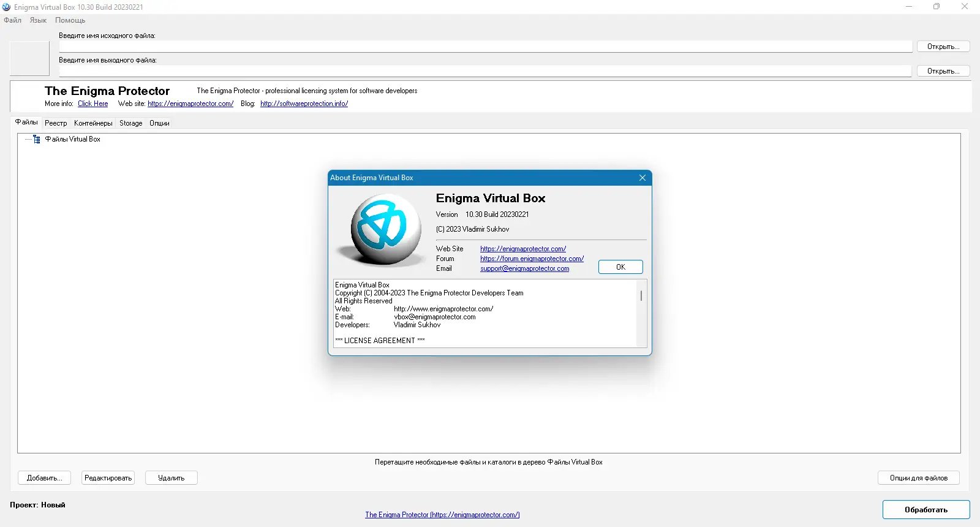Open the softwareprotection.info blog link
The width and height of the screenshot is (980, 527).
(x=304, y=104)
